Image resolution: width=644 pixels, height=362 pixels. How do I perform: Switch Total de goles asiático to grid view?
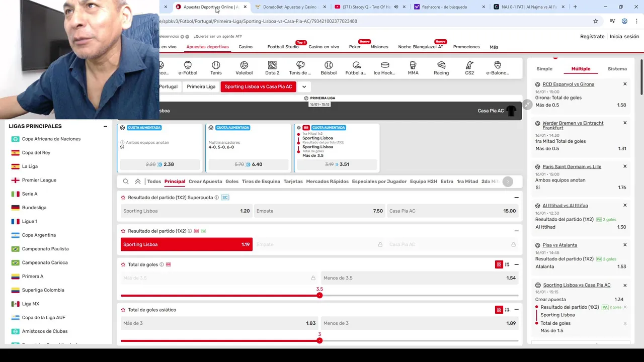499,310
